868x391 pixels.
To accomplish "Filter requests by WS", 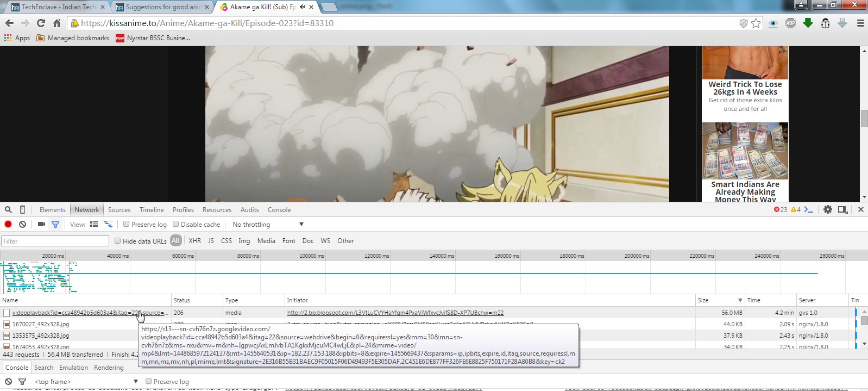I will (325, 241).
